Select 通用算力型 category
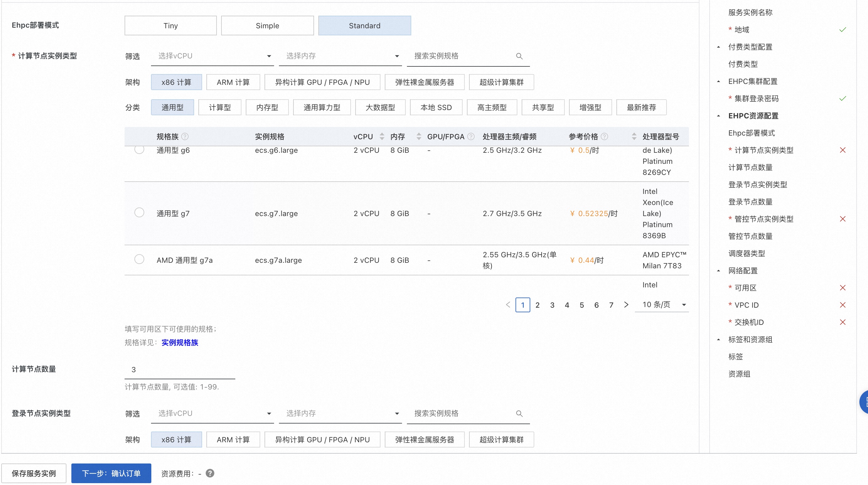Image resolution: width=868 pixels, height=485 pixels. tap(322, 108)
